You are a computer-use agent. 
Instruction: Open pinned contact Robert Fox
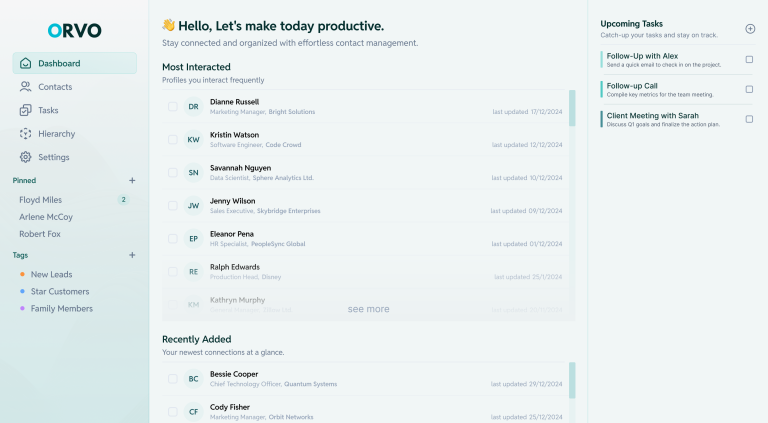click(40, 234)
